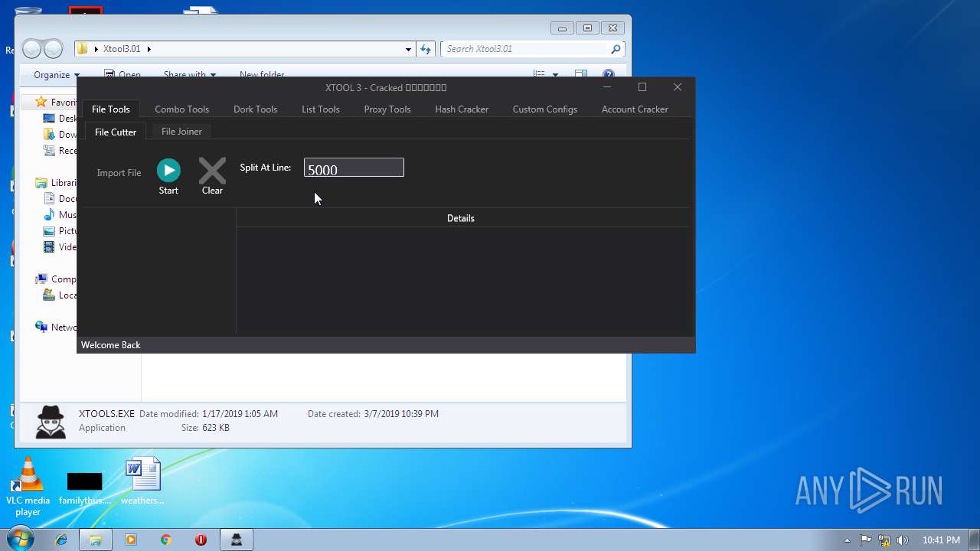Open the change view dropdown arrow
This screenshot has height=551, width=980.
tap(555, 75)
